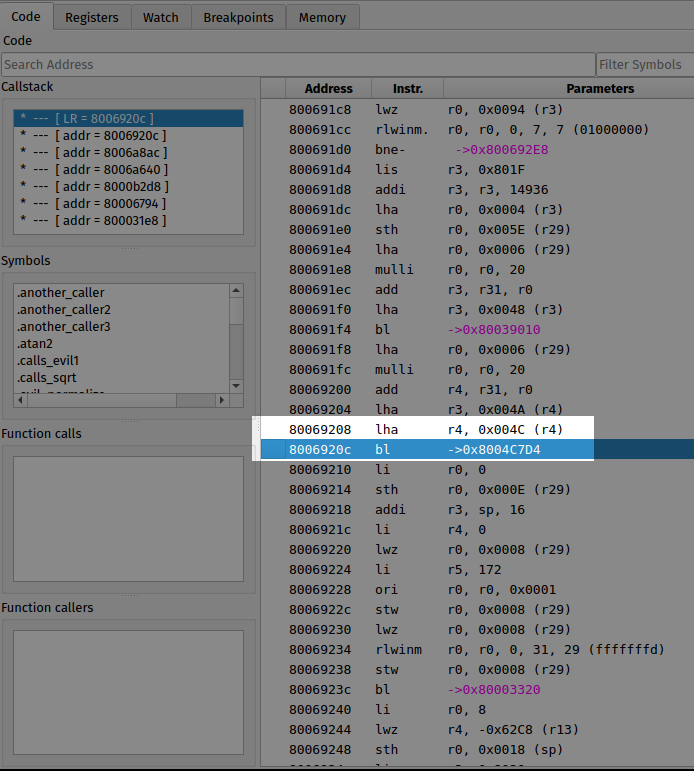Select the rlwinm. row at 800691cc
Image resolution: width=694 pixels, height=771 pixels.
477,130
